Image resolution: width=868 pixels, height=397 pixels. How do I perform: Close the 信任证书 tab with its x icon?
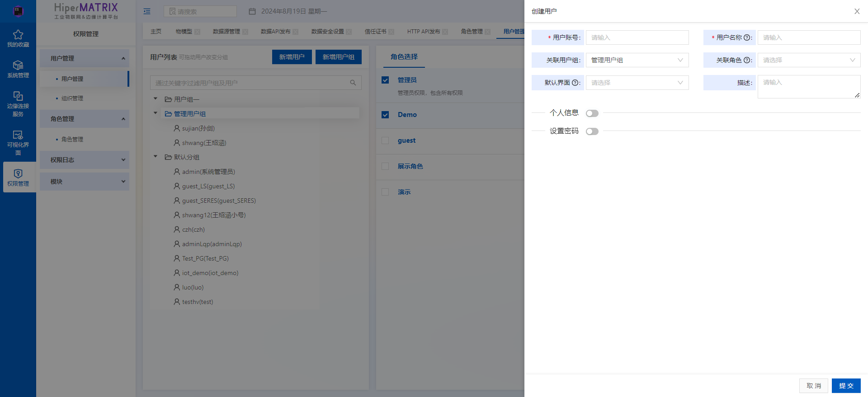[x=392, y=32]
